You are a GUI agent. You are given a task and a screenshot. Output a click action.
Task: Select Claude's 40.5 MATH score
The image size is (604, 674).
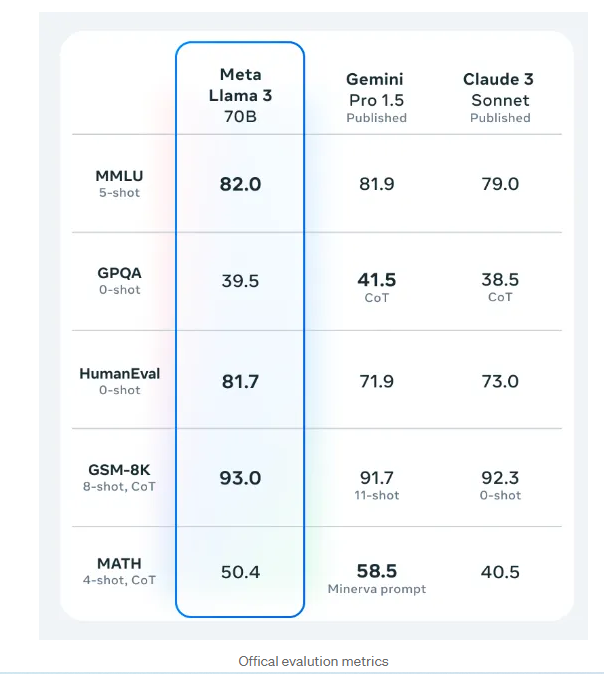point(500,572)
